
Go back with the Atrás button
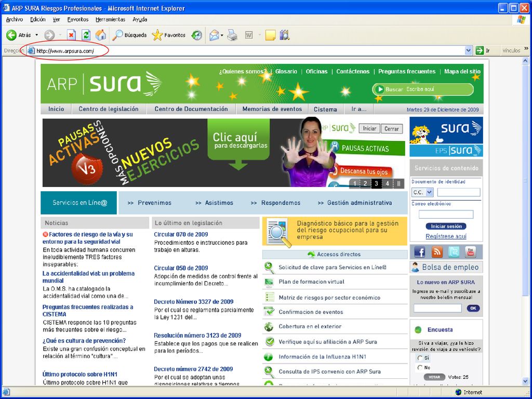tap(18, 35)
